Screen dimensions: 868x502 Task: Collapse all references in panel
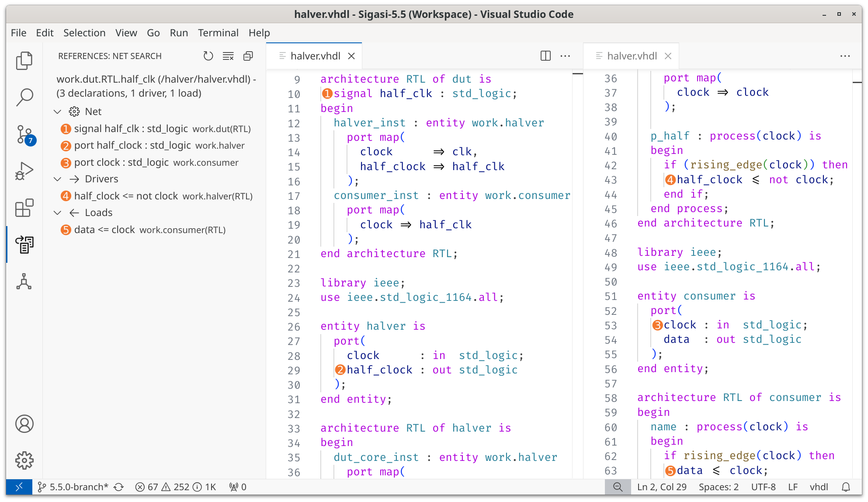(248, 56)
